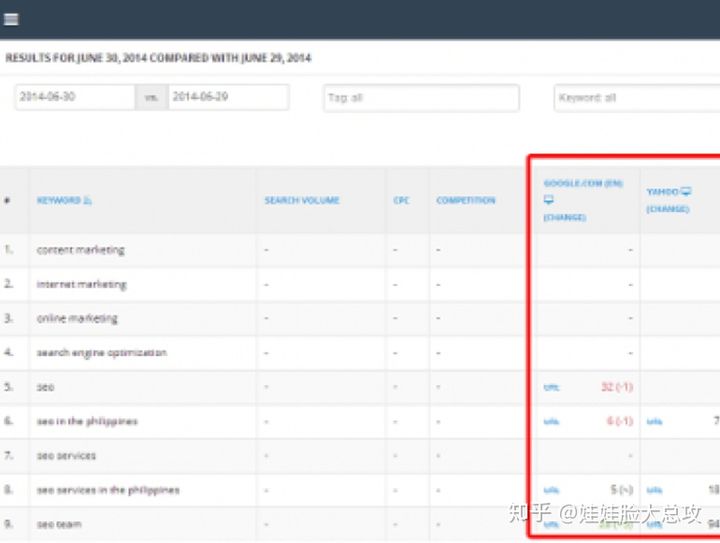Screen dimensions: 720x543
Task: Select 'seo services in the philippines' keyword
Action: pos(108,490)
